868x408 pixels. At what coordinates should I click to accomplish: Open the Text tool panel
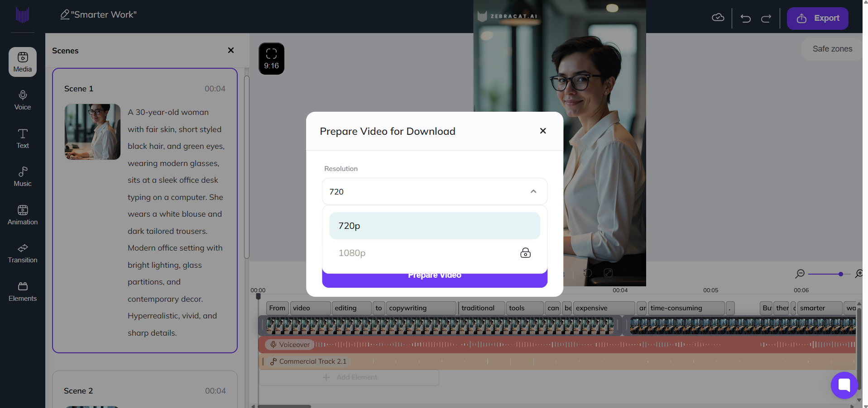tap(23, 138)
